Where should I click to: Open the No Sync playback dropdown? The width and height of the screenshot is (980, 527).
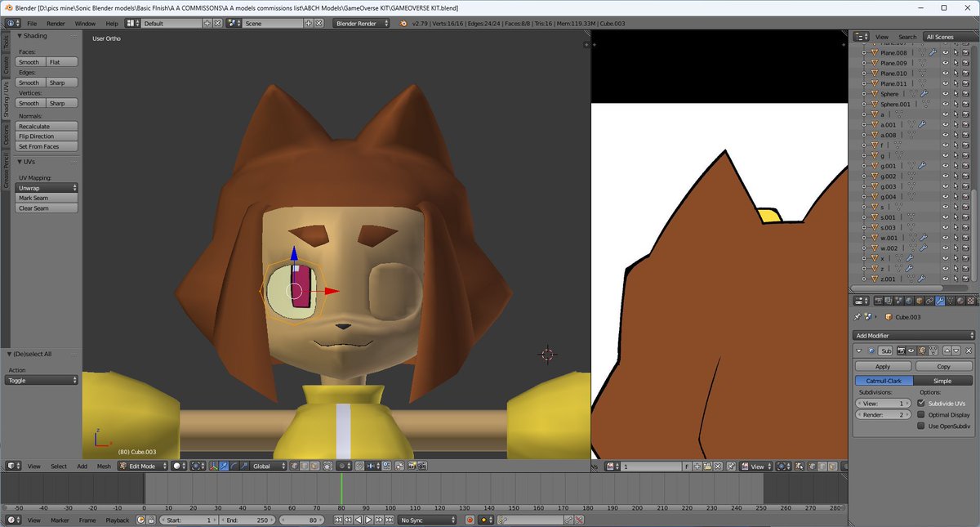[x=428, y=520]
